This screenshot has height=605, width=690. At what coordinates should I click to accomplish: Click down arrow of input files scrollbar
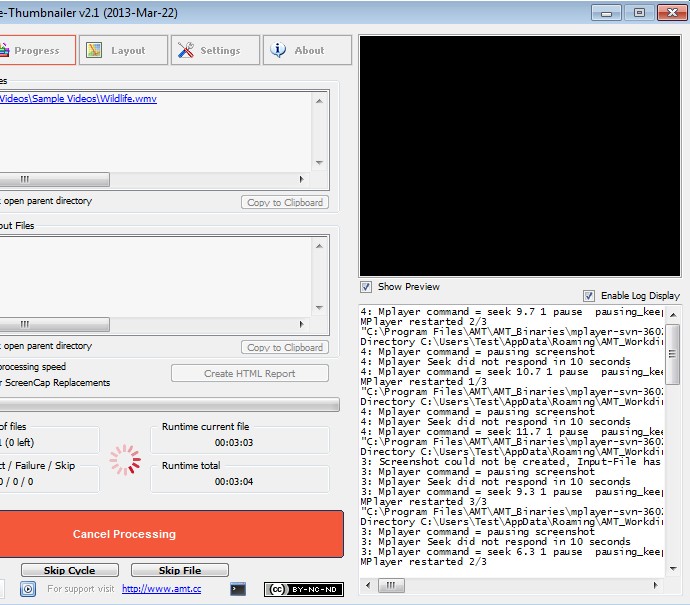point(319,163)
